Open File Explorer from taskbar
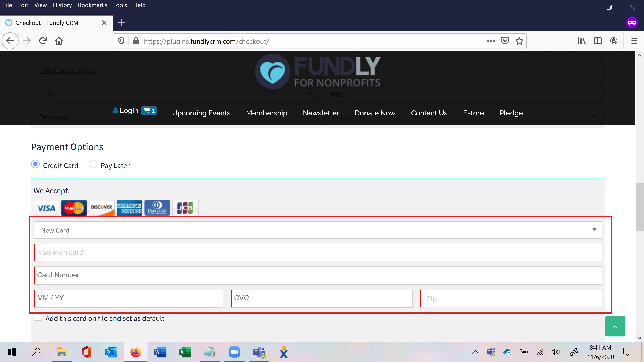644x362 pixels. [62, 352]
